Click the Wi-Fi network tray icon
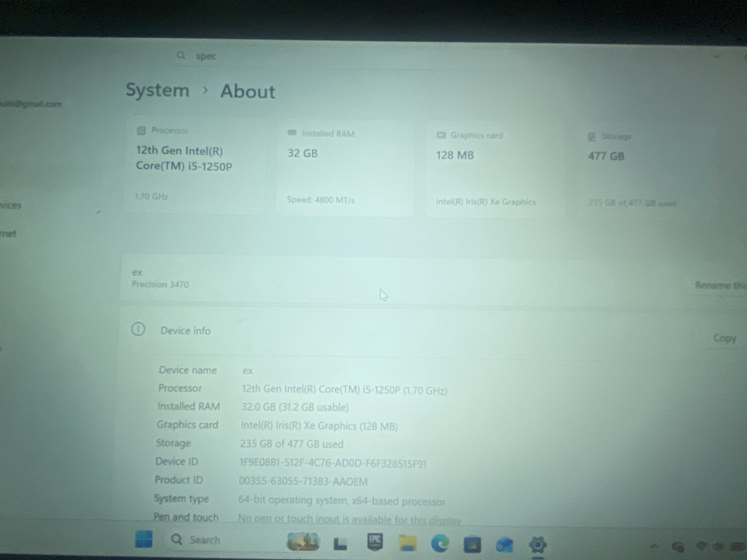Screen dimensions: 747x560 (702, 546)
